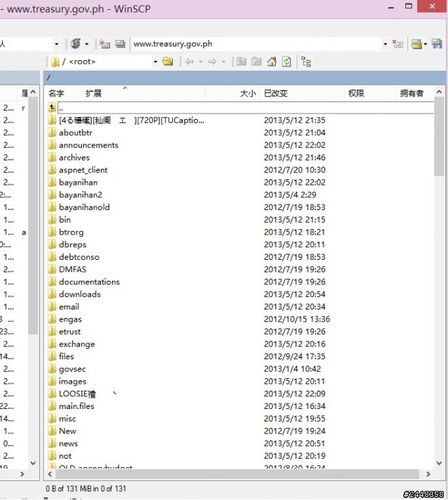This screenshot has height=500, width=448.
Task: Click the save session floppy icon
Action: click(437, 43)
